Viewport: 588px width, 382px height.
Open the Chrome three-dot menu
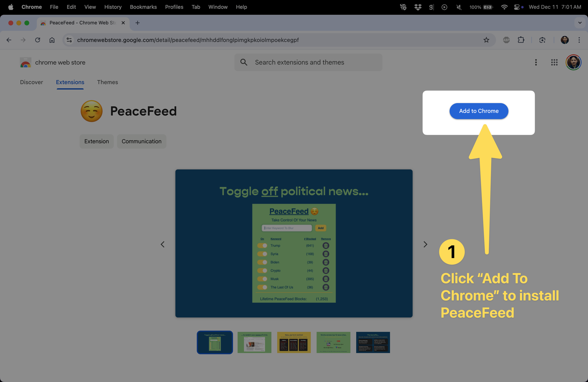pyautogui.click(x=579, y=40)
